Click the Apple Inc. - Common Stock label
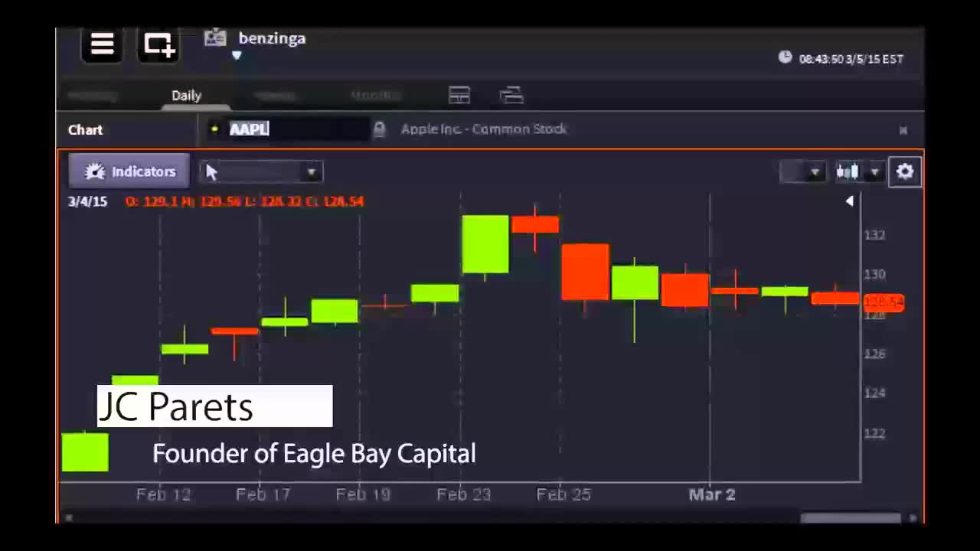This screenshot has width=980, height=551. (484, 129)
